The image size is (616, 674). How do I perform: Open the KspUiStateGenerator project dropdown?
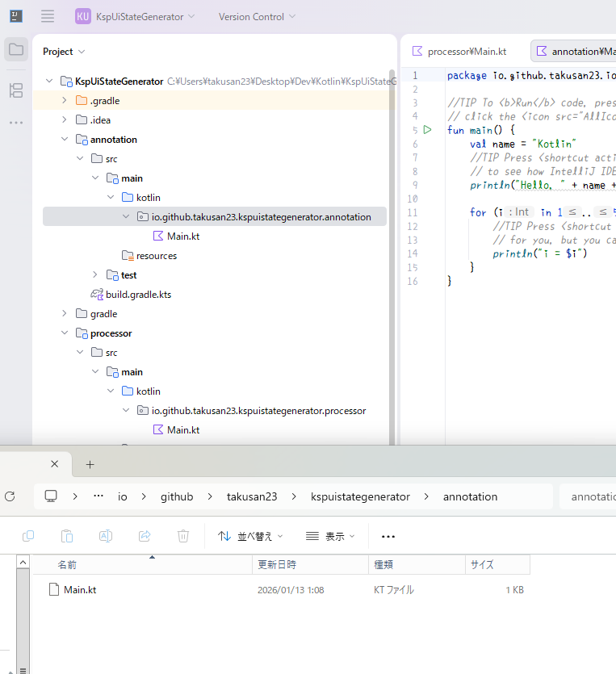136,16
